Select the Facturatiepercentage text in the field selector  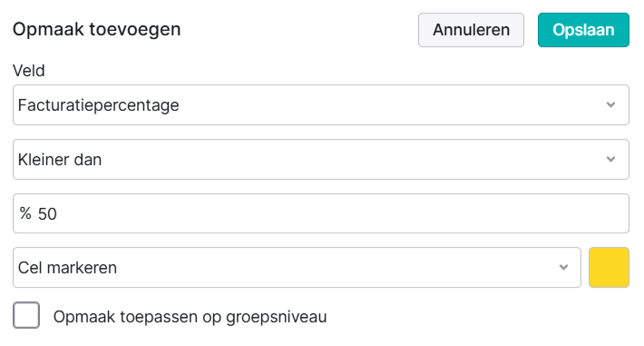(x=99, y=105)
